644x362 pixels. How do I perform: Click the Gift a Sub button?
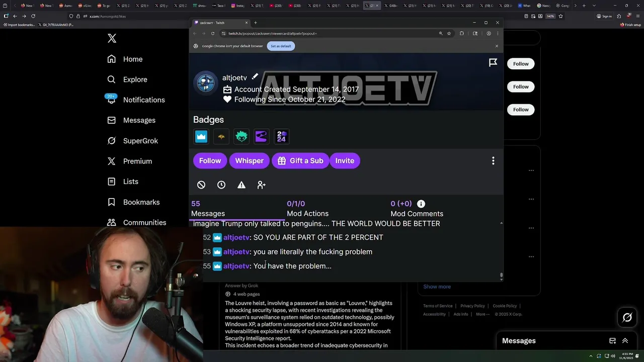tap(300, 160)
